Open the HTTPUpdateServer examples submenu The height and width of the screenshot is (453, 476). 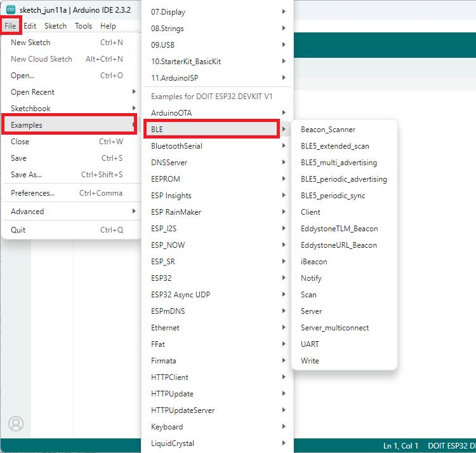point(217,410)
